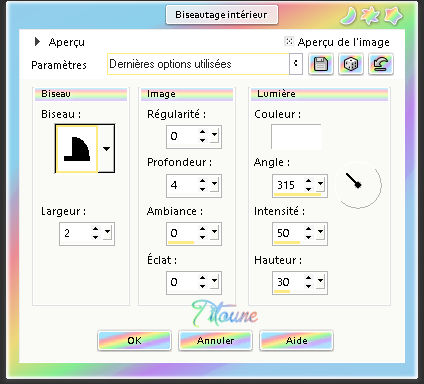Open the Régularité slider dropdown arrow

point(214,135)
